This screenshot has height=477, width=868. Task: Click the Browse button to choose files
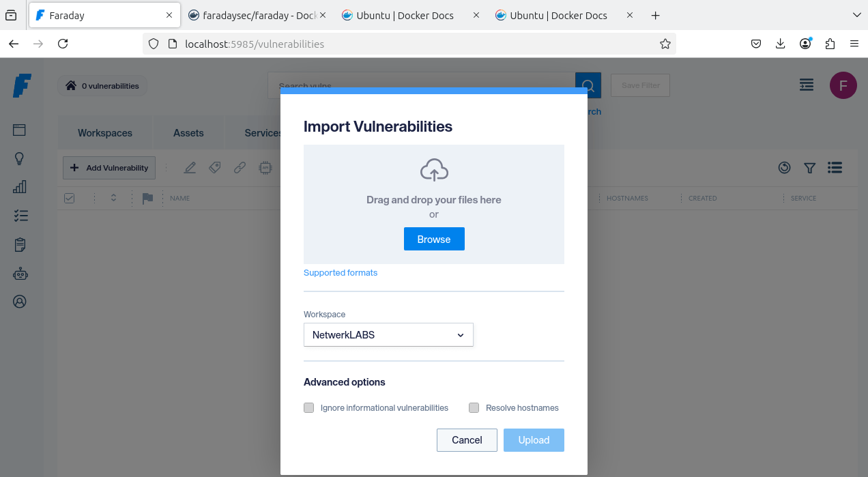click(434, 238)
